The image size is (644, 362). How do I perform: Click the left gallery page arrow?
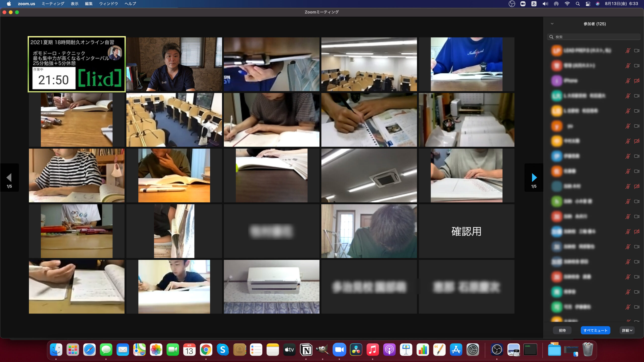(x=9, y=177)
